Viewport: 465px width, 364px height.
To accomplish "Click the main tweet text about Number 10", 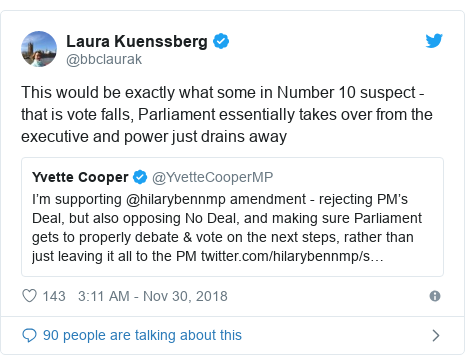I will 227,115.
